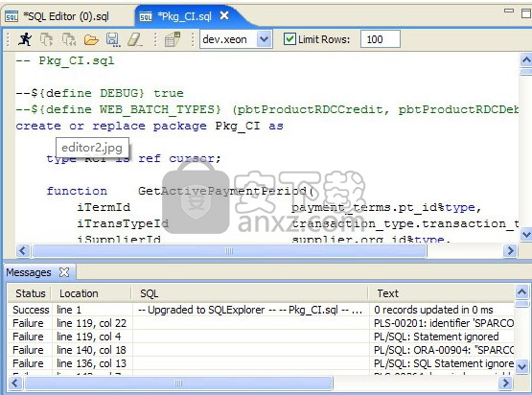The height and width of the screenshot is (395, 532).
Task: Click the Messages horizontal scrollbar right arrow
Action: [505, 383]
